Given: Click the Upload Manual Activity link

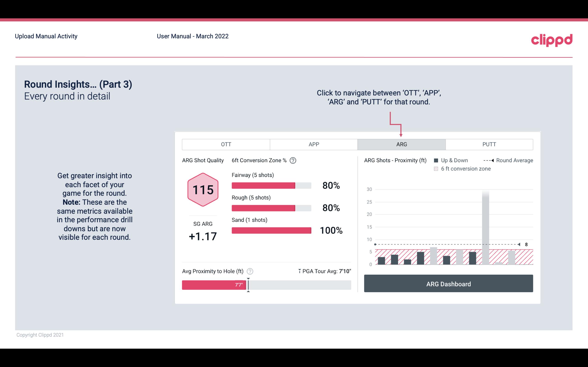Looking at the screenshot, I should click(x=47, y=36).
